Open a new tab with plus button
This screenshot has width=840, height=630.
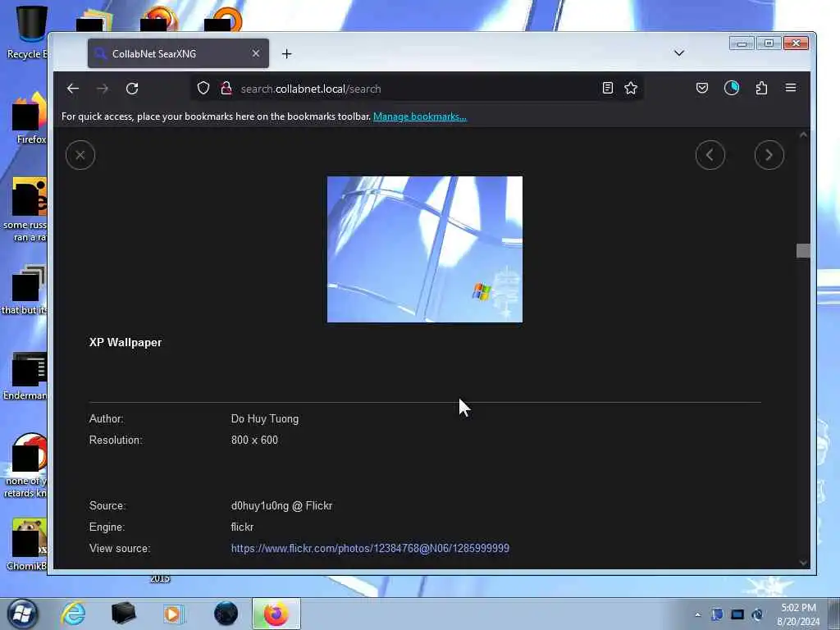(x=286, y=53)
